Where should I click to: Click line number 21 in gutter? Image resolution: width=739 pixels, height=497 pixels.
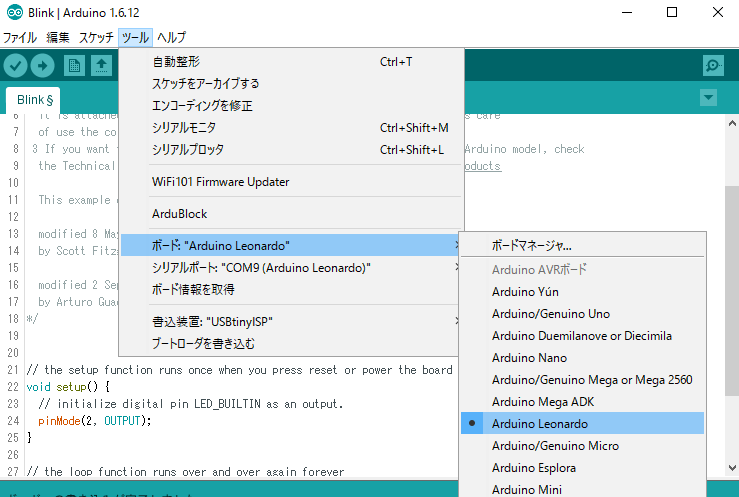13,370
